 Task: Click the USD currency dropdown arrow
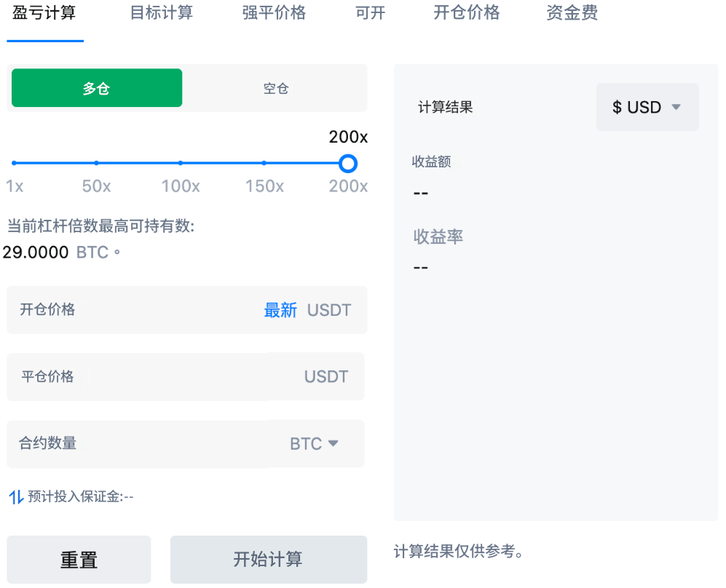pos(676,107)
